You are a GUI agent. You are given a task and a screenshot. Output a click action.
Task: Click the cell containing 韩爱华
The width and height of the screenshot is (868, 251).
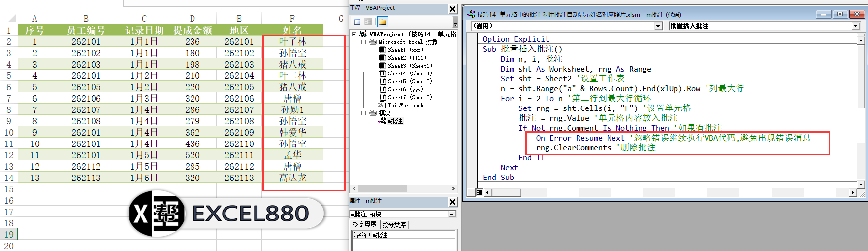[x=292, y=132]
